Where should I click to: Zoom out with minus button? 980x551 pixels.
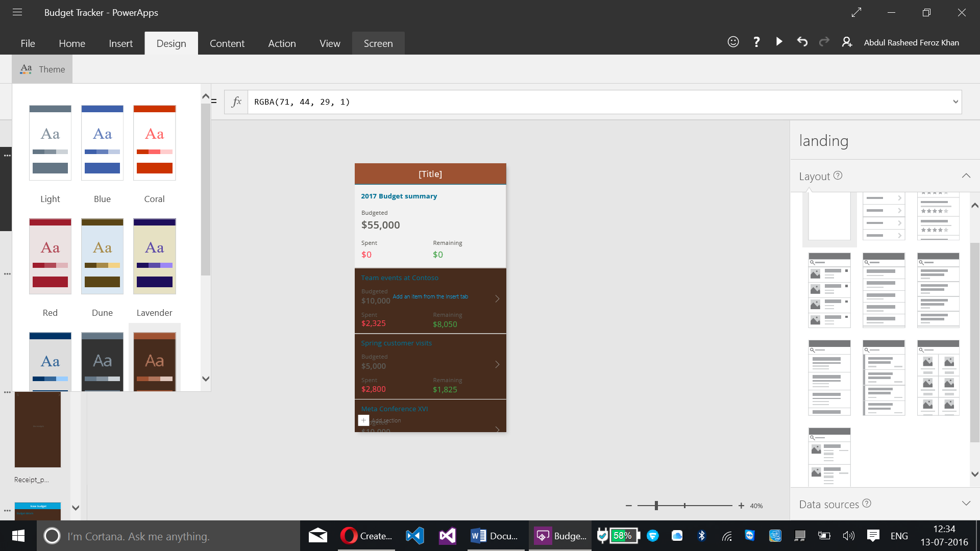(x=629, y=506)
